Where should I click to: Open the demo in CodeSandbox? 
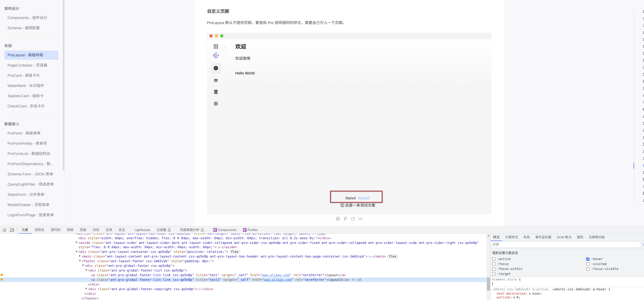tap(338, 219)
